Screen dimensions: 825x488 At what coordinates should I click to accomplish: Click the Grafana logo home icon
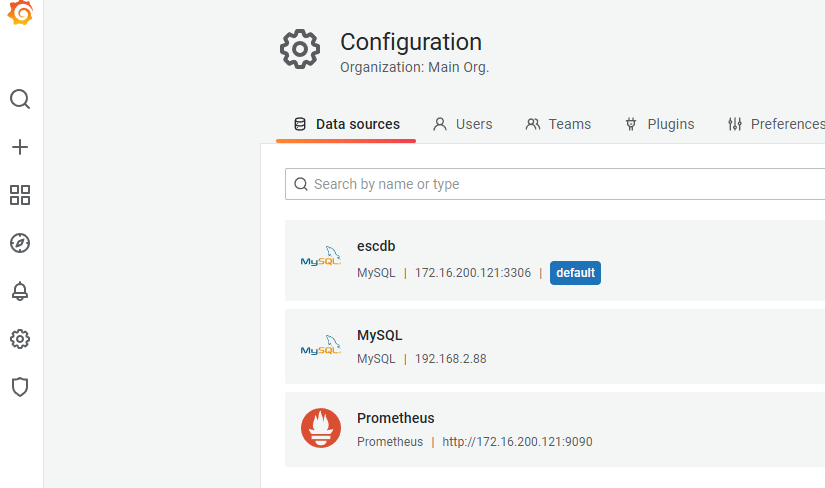pos(20,14)
